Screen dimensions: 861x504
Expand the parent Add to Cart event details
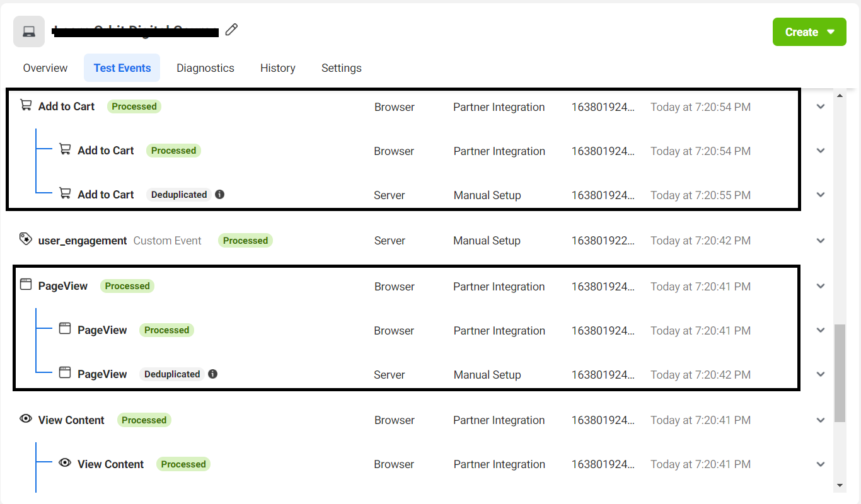pos(821,106)
